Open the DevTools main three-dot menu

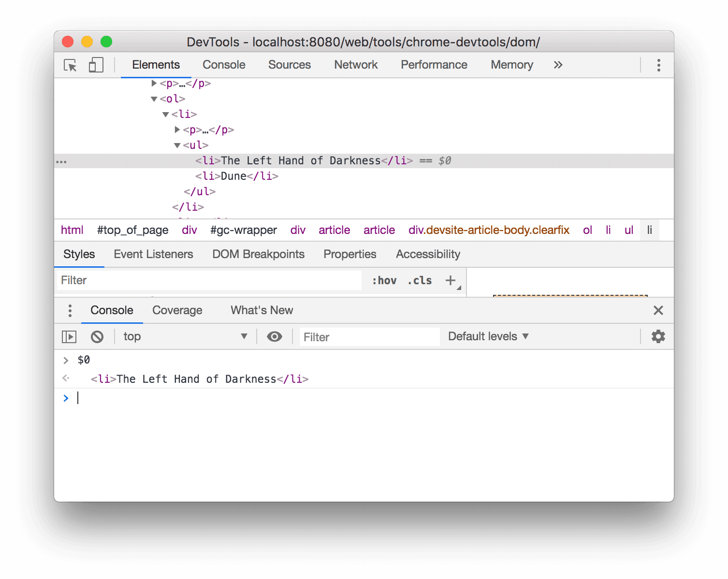click(658, 65)
